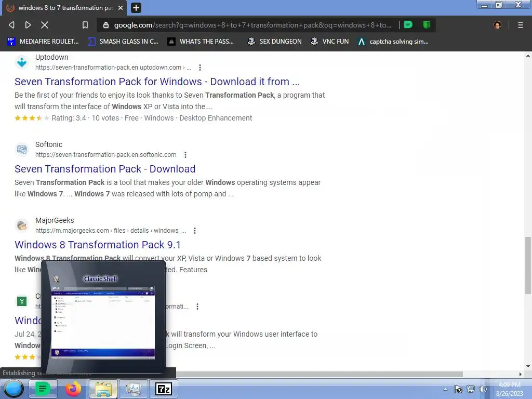Open the VNC FUN bookmark
Viewport: 532px width, 399px height.
329,42
